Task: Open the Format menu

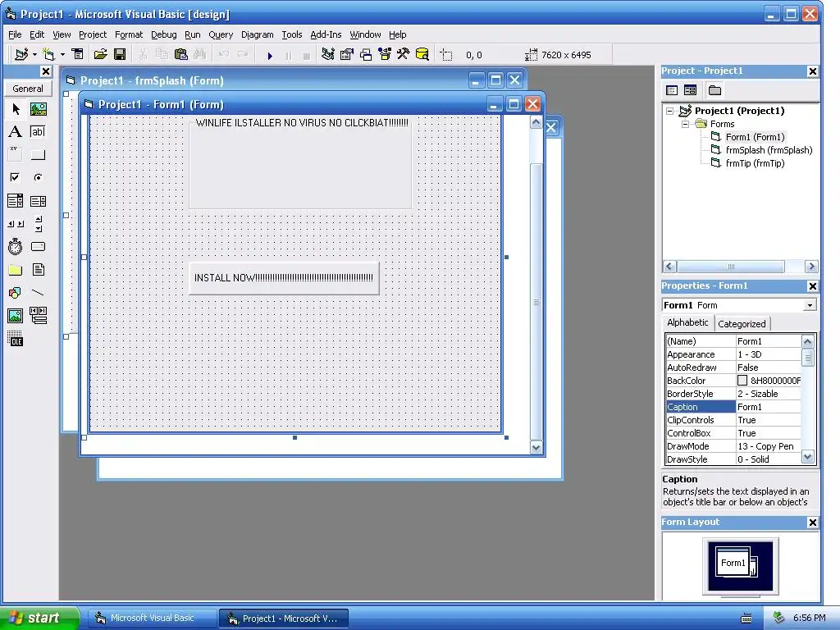Action: click(x=129, y=34)
